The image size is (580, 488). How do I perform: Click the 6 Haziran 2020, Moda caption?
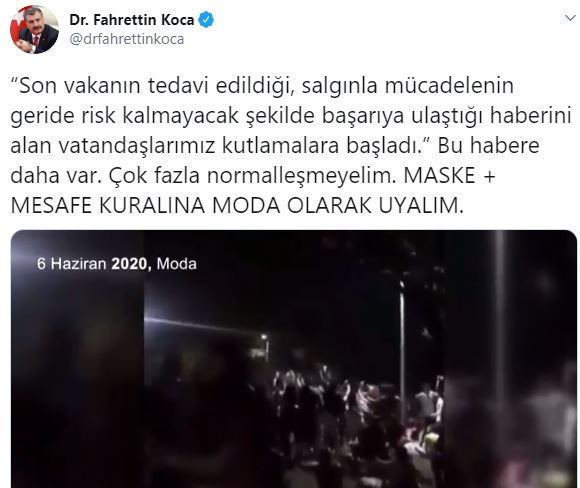tap(117, 264)
